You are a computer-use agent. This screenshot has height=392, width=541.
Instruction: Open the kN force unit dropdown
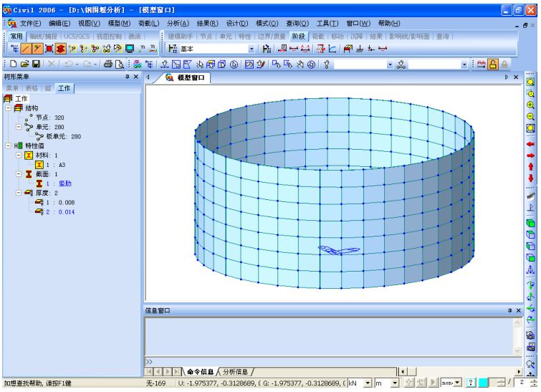pyautogui.click(x=368, y=383)
